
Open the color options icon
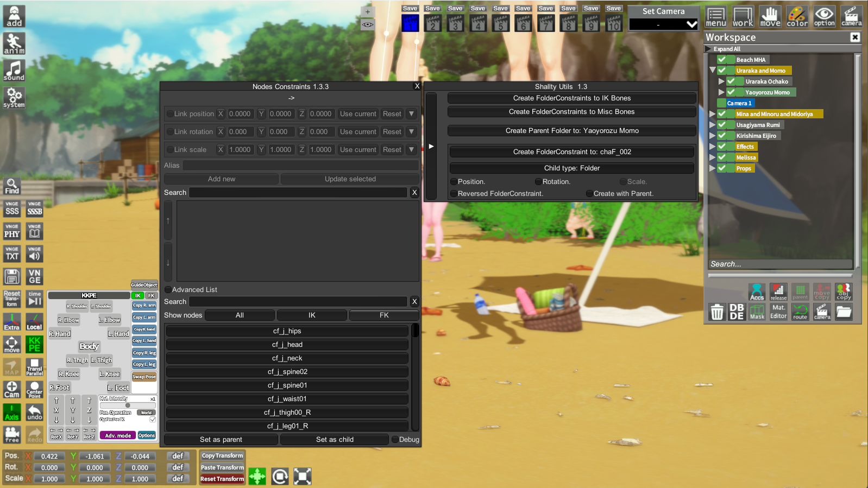click(x=797, y=17)
